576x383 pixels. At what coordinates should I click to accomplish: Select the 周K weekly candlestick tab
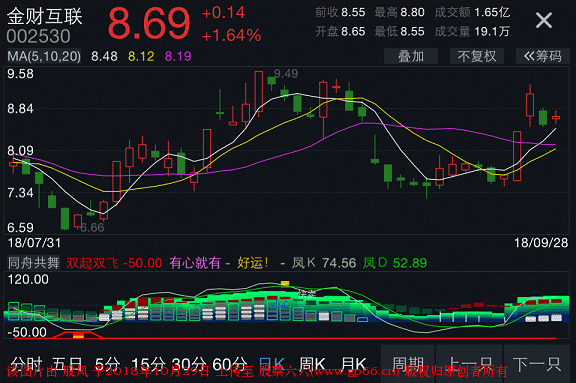(312, 364)
